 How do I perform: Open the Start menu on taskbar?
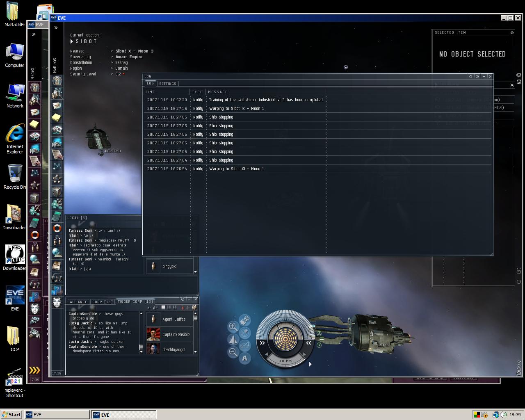[11, 415]
